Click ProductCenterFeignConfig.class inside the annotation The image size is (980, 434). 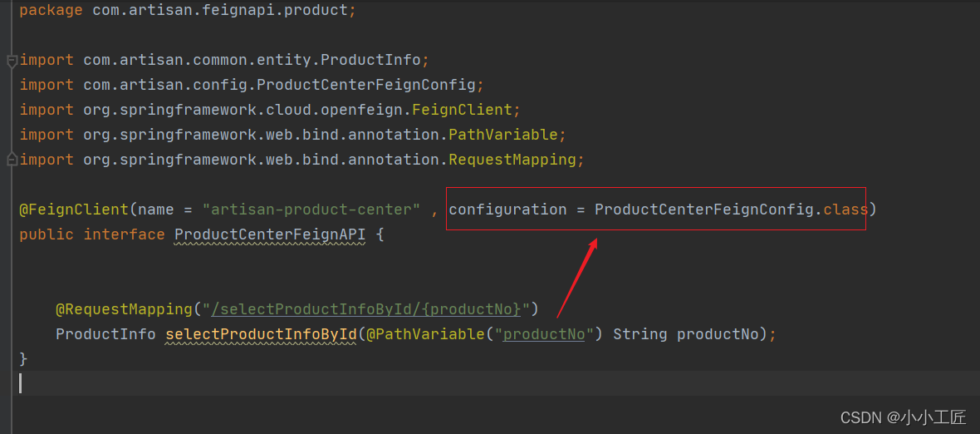pos(731,210)
